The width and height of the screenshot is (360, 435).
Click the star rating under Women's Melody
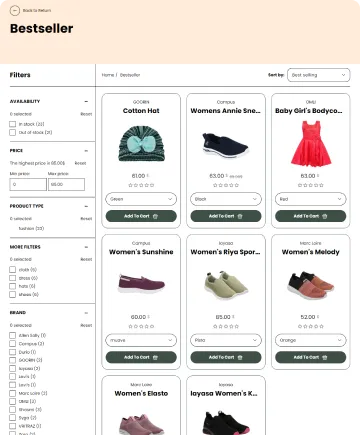pyautogui.click(x=311, y=326)
